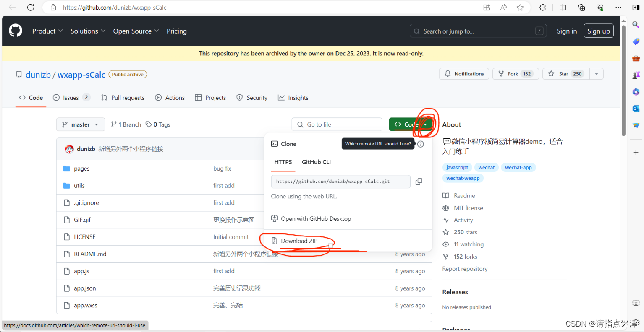Focus the Go to file field
644x332 pixels.
point(337,124)
